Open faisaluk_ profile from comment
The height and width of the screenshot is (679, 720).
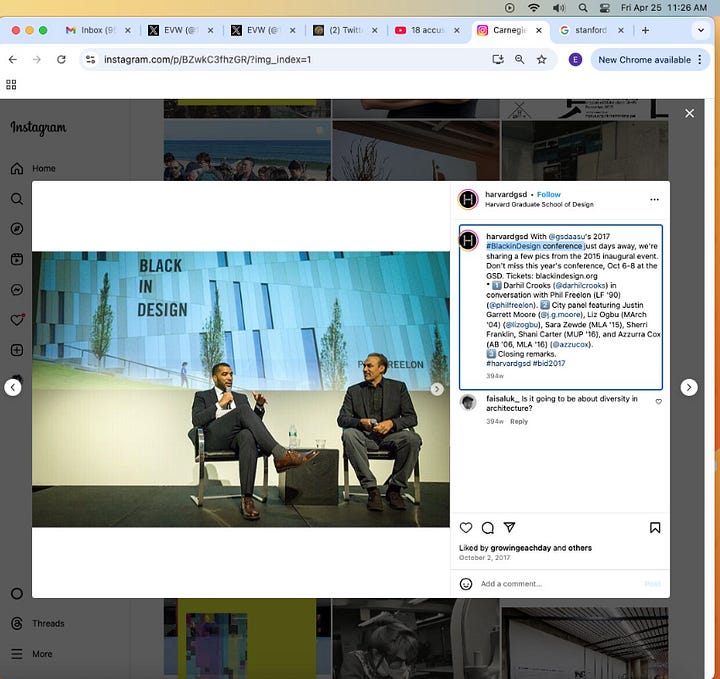coord(502,398)
